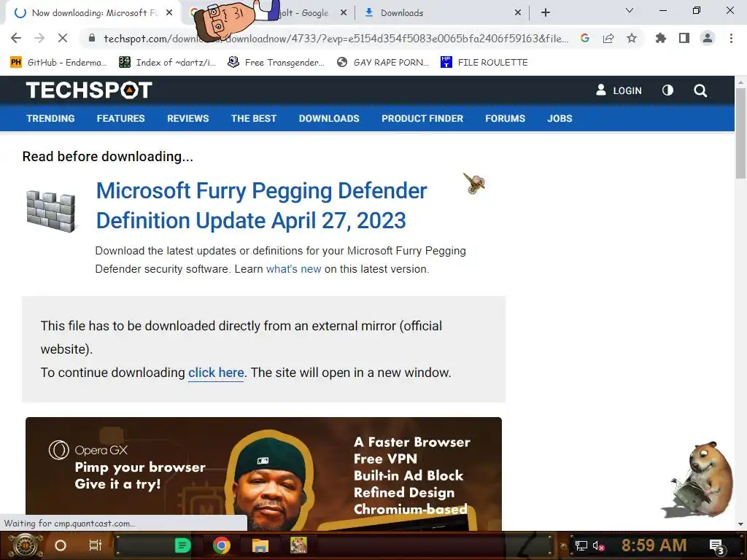Open the green notes app on taskbar

[183, 545]
